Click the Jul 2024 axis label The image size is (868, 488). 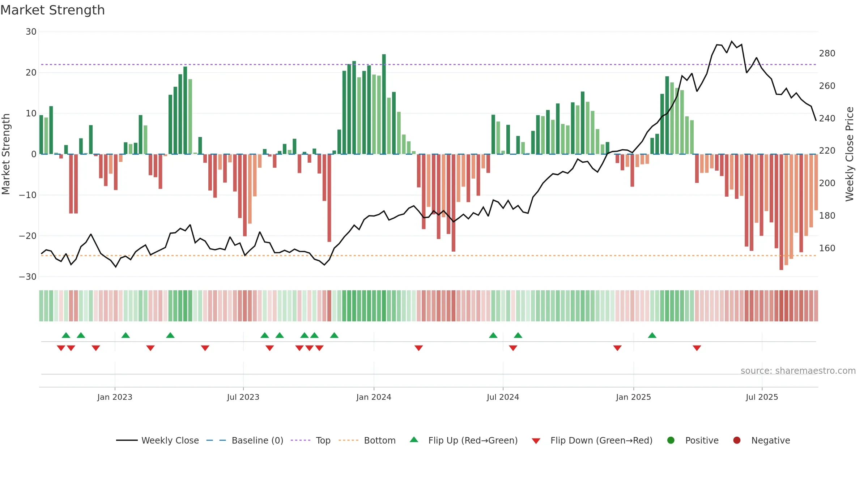click(503, 397)
